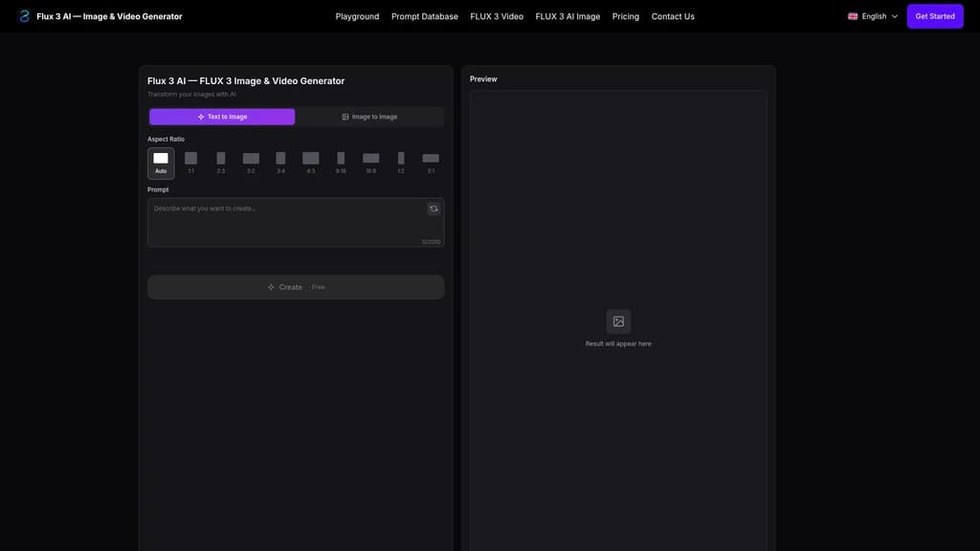
Task: Click the Create button
Action: (x=296, y=287)
